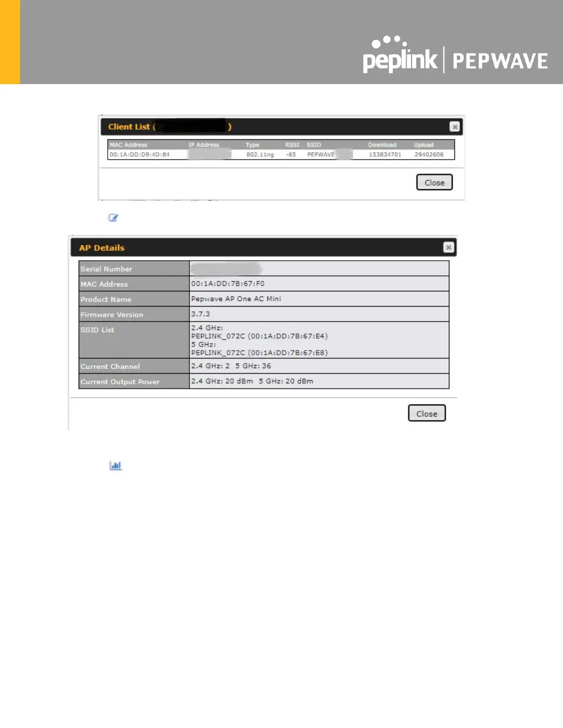Click the Current Output Power label
Screen dimensions: 563x728
coord(120,382)
